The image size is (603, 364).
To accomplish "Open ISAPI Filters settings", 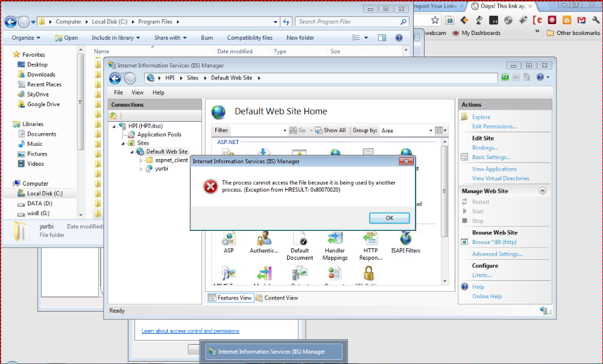I will point(405,240).
